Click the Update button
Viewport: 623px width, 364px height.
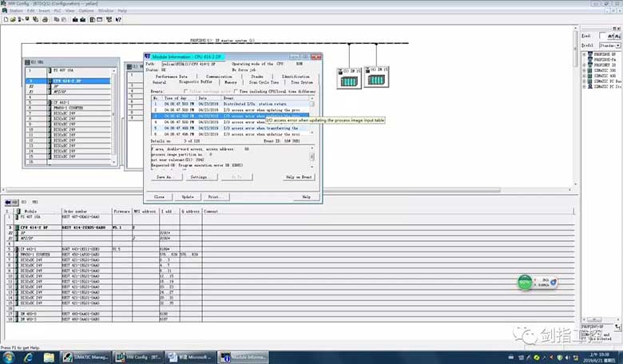pos(188,197)
